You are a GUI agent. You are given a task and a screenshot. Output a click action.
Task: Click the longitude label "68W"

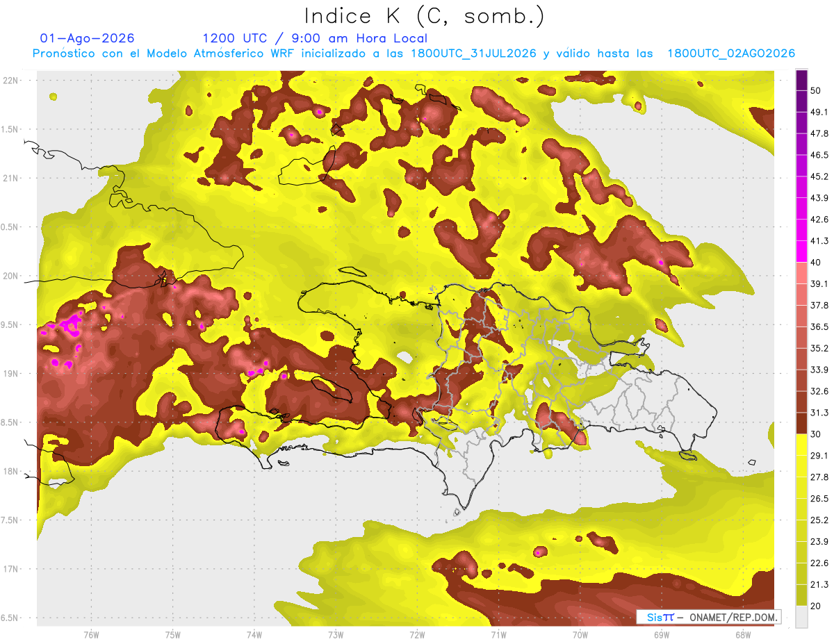pos(742,635)
